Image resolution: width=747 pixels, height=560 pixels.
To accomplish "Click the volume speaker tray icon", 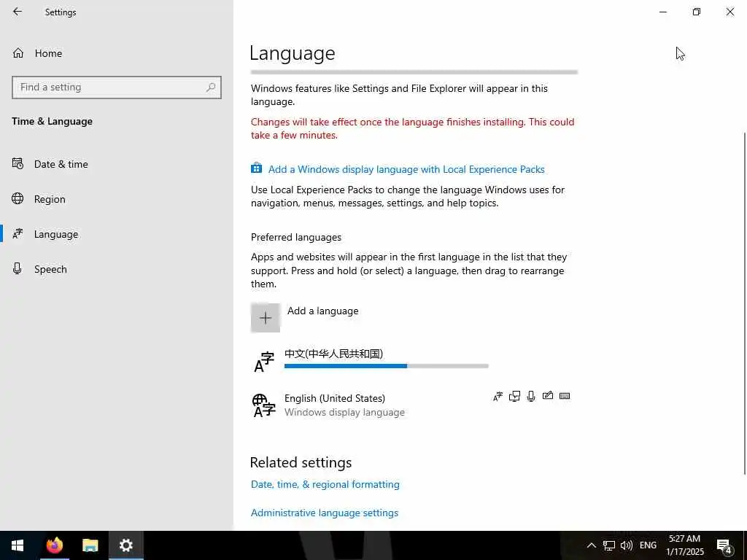I will [627, 545].
